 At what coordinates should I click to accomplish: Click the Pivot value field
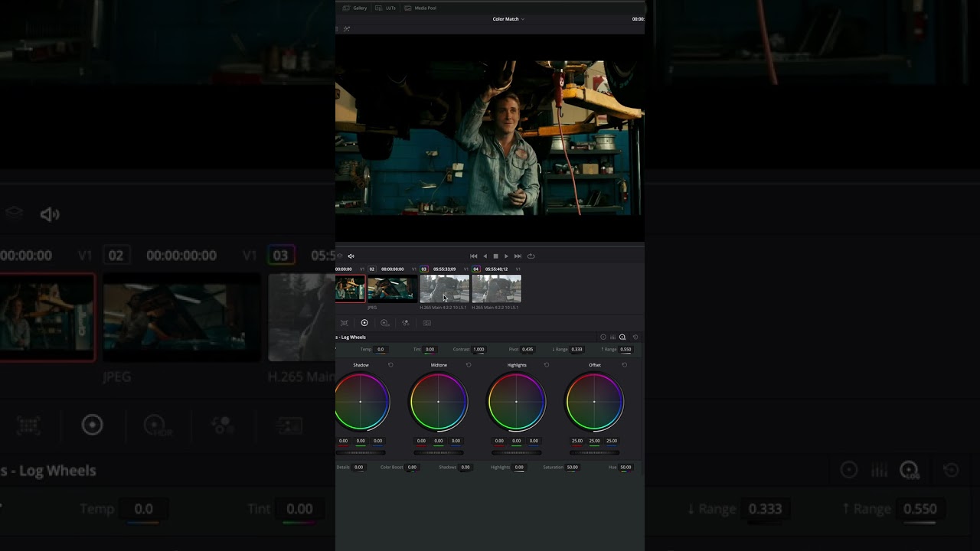[528, 350]
